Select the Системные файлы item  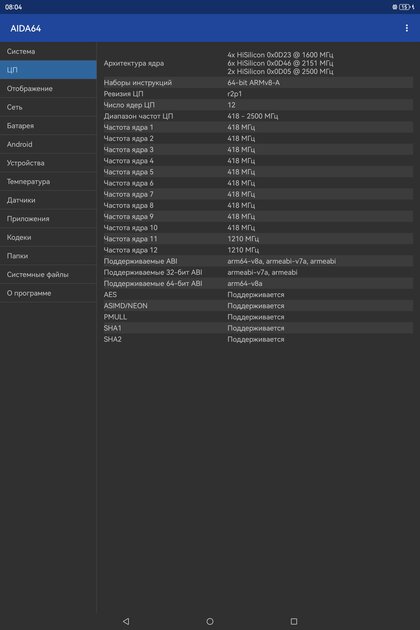pyautogui.click(x=48, y=274)
